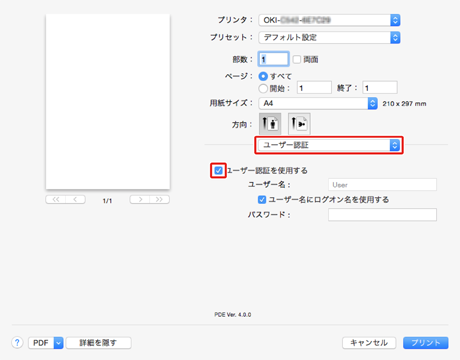Open the help question mark

click(17, 342)
